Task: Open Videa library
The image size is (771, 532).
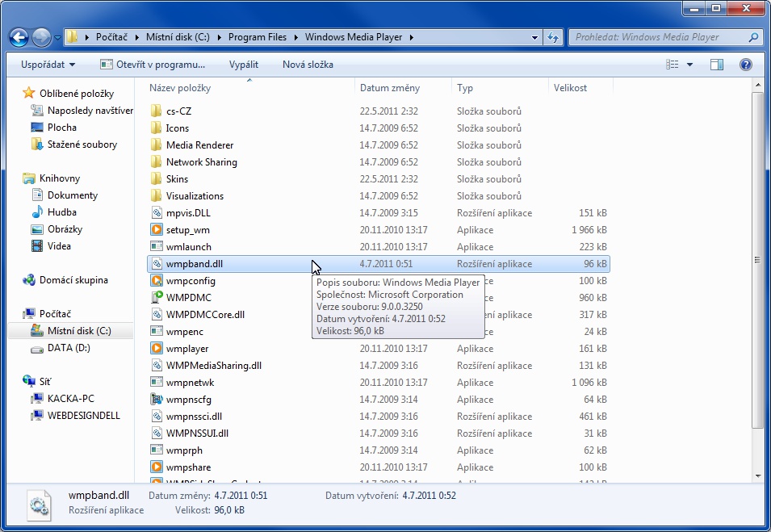Action: pyautogui.click(x=59, y=246)
